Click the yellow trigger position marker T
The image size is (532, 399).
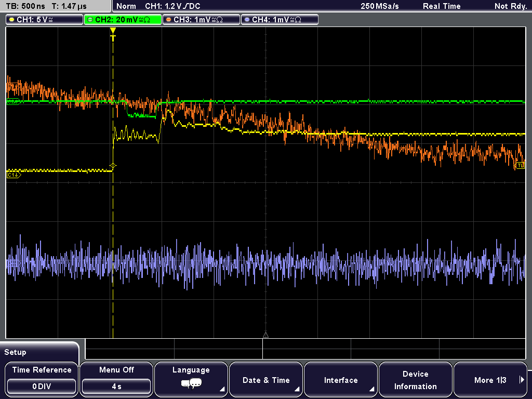coord(113,34)
